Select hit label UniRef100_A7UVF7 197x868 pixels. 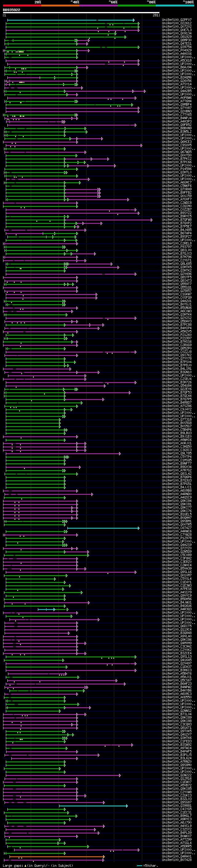[177, 200]
